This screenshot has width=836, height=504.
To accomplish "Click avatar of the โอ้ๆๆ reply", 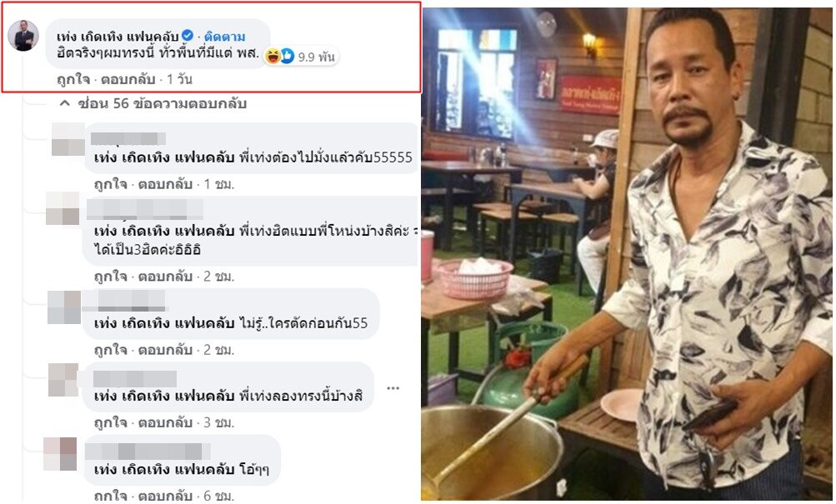I will tap(60, 454).
